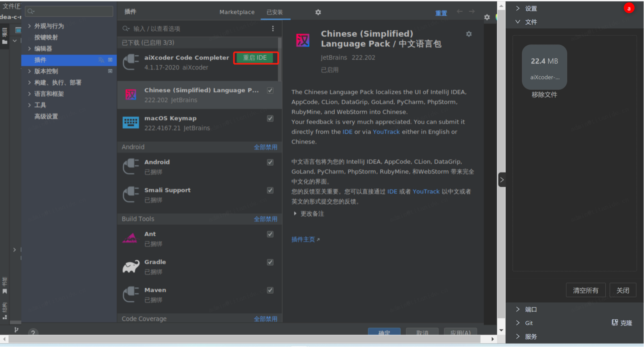Switch to the Marketplace tab
This screenshot has height=347, width=644.
[x=237, y=12]
